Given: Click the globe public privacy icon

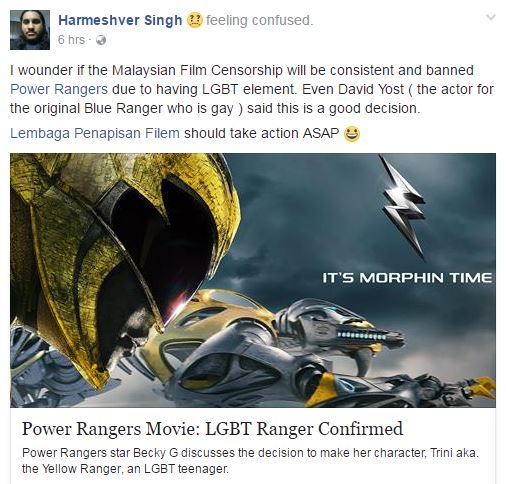Looking at the screenshot, I should point(101,40).
